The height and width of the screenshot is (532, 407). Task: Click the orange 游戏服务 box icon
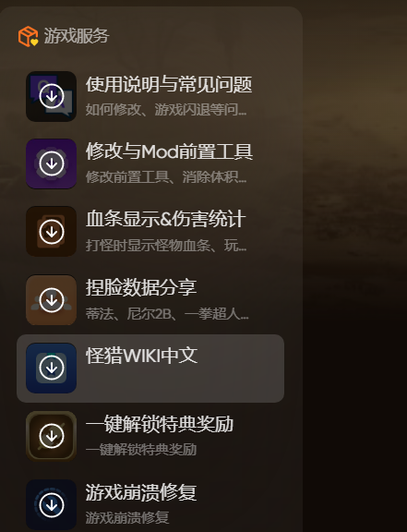click(x=29, y=36)
